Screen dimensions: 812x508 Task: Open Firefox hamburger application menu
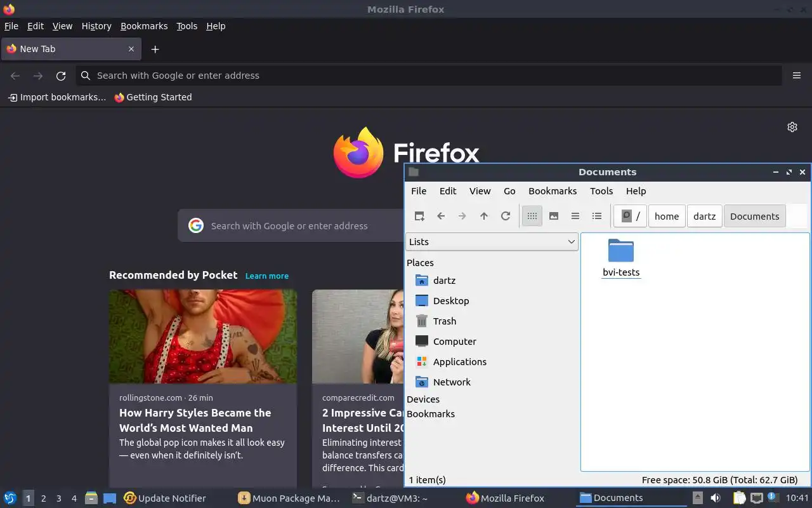pyautogui.click(x=797, y=76)
